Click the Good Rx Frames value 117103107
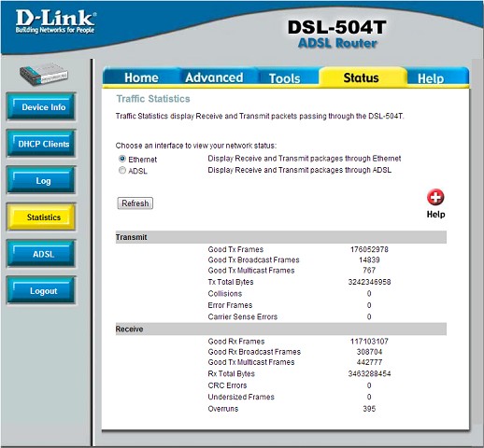Screen dimensions: 484x448 (x=369, y=342)
